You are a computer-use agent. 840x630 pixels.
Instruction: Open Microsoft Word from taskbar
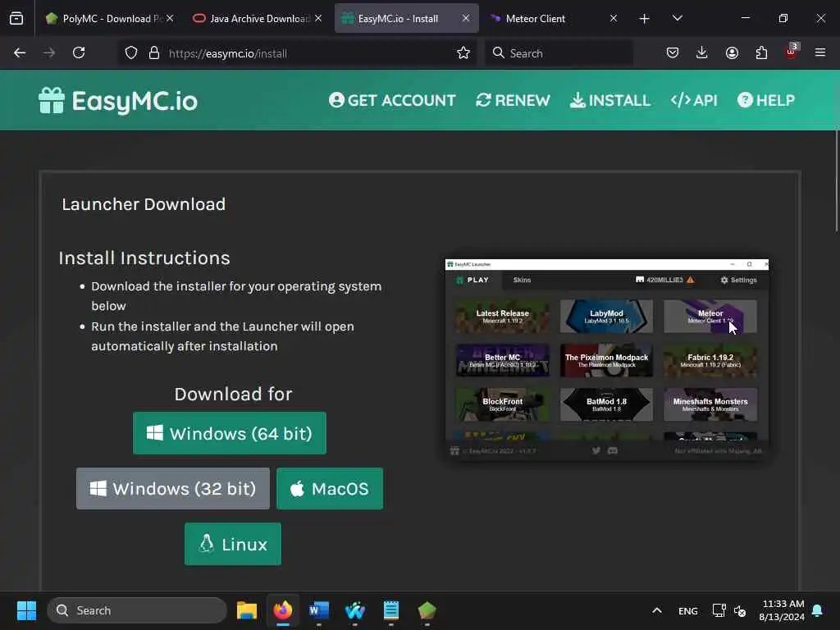(319, 610)
